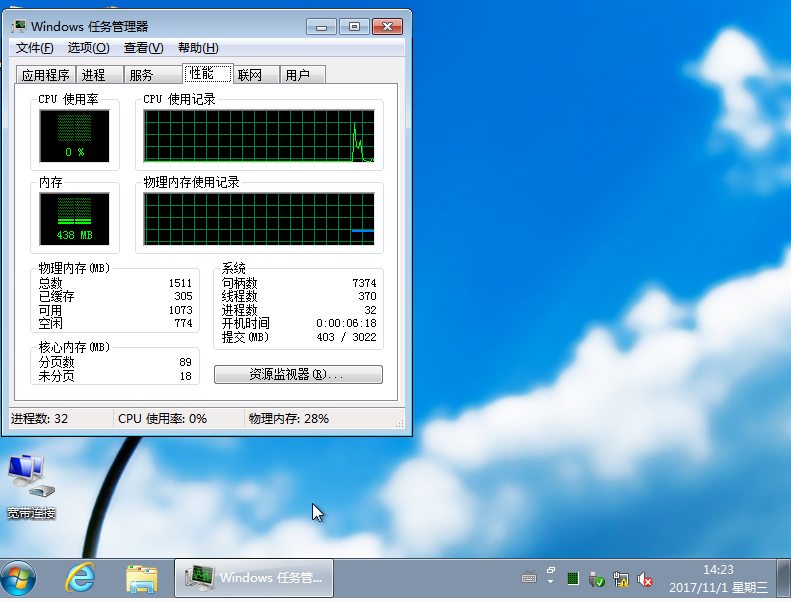Click the 提交(MB) value 403 / 3022

[x=347, y=337]
